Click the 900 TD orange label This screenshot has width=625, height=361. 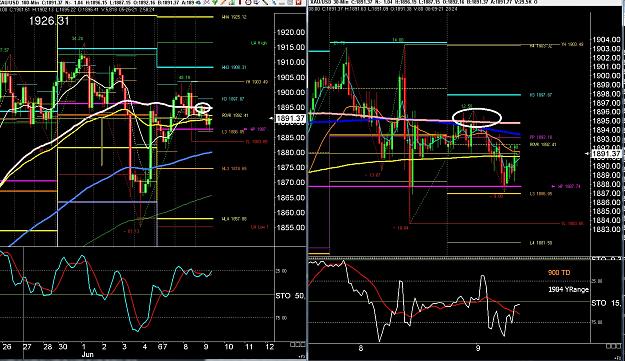559,273
